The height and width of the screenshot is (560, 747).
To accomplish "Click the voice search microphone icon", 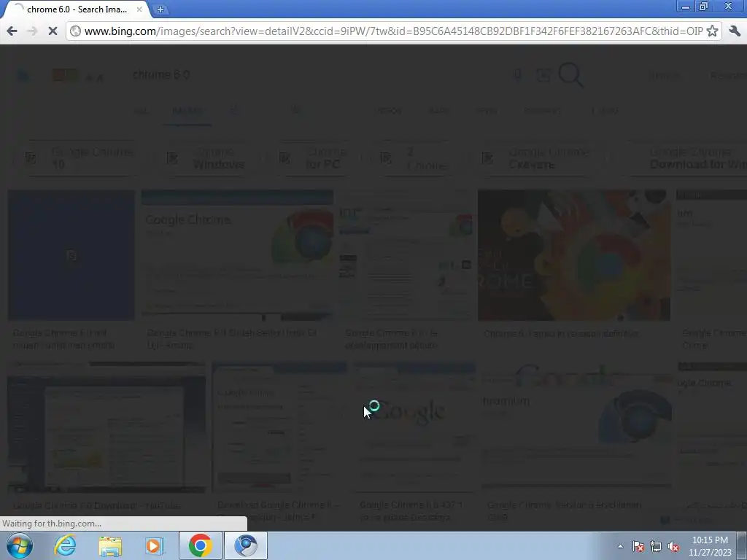I will coord(518,75).
